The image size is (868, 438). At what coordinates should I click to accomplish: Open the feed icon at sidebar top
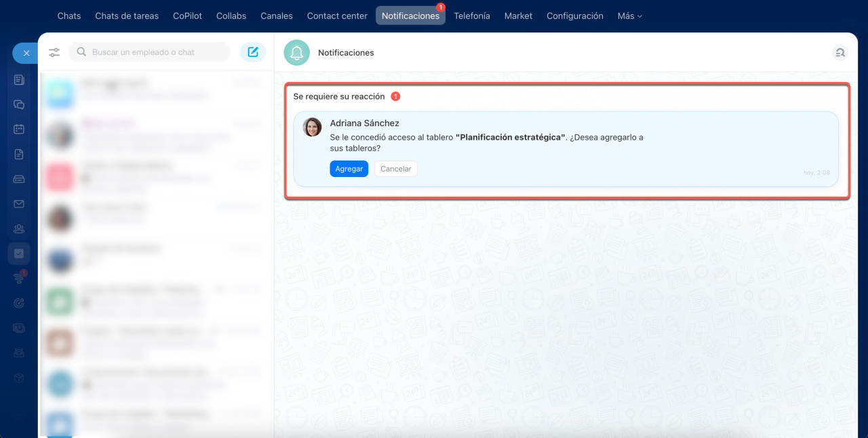click(19, 80)
